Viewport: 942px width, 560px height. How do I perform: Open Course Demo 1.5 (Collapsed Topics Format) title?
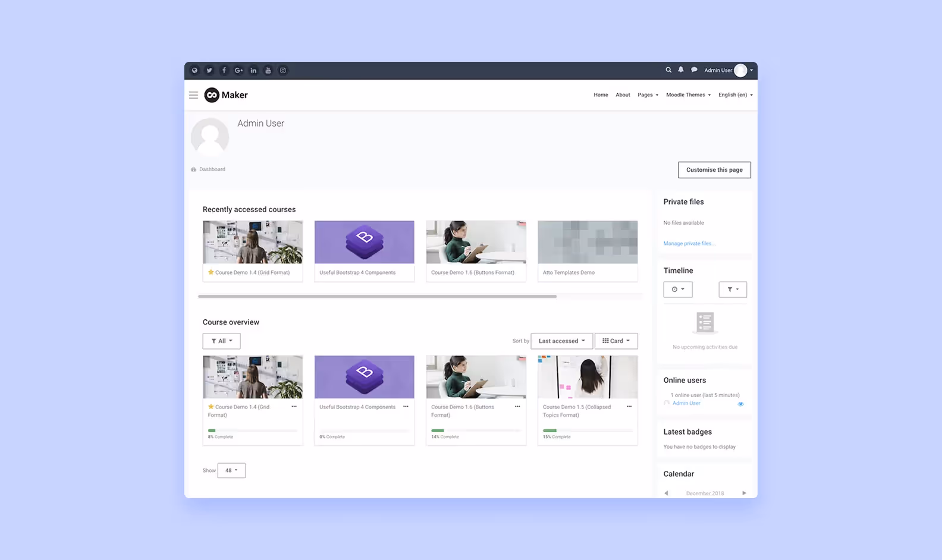[577, 411]
